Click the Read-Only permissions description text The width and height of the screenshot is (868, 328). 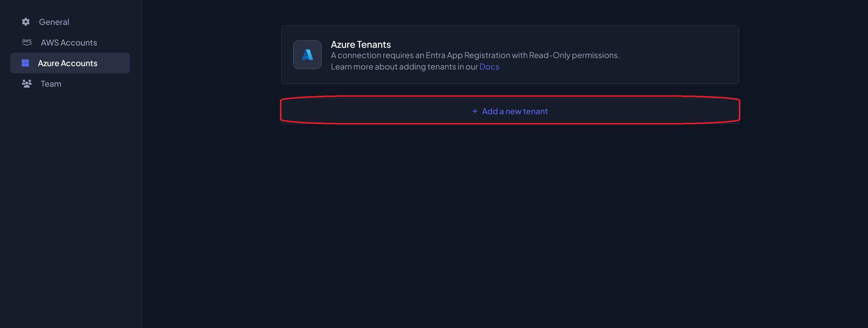(x=475, y=55)
